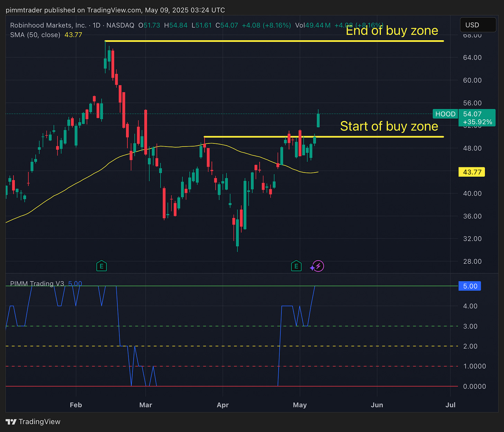Click the 40.00 price axis label
The width and height of the screenshot is (504, 432).
472,193
